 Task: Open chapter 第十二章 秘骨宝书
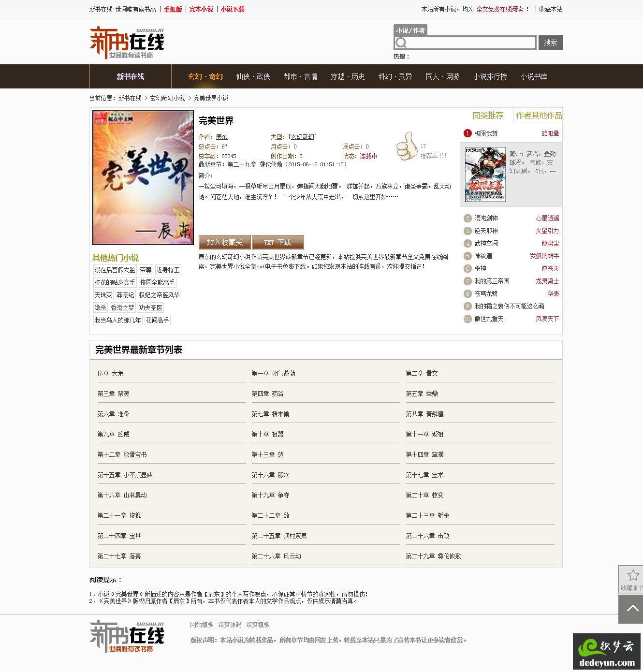click(122, 454)
